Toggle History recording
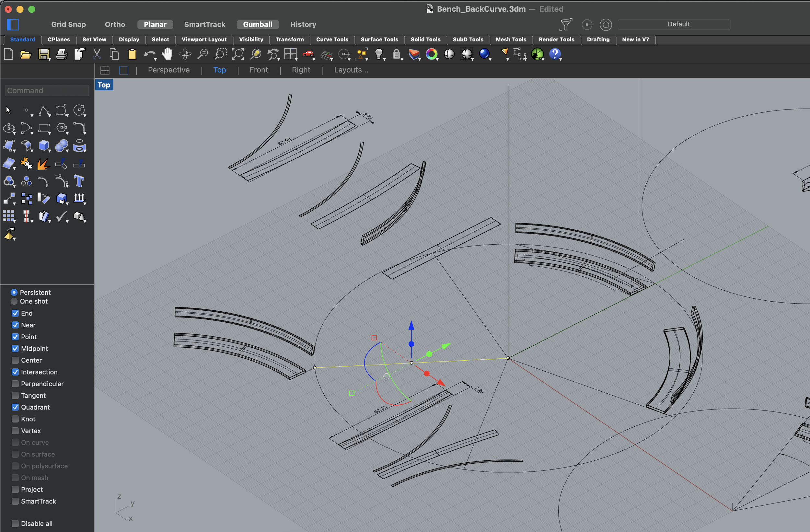The image size is (810, 532). [x=303, y=25]
